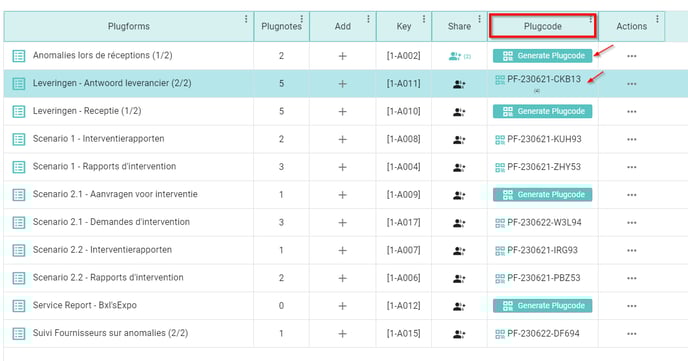This screenshot has width=688, height=361.
Task: Click QR icon beside PF-230622-DF694
Action: click(500, 334)
